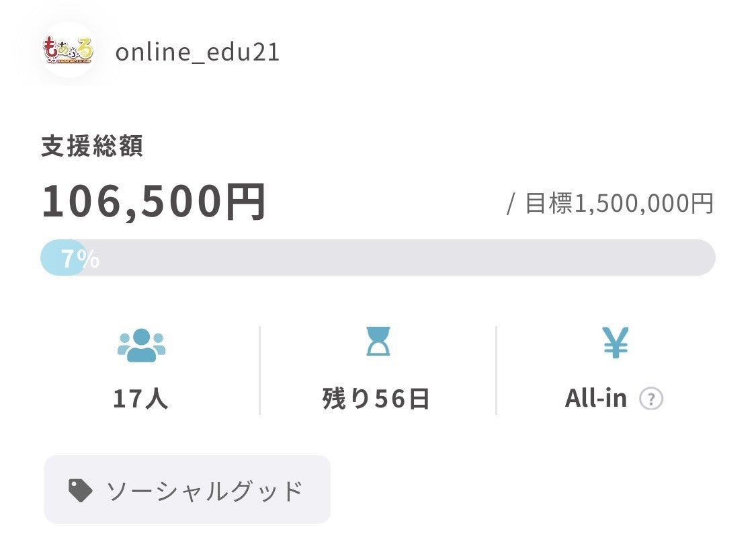Click the 17人 supporter count
Image resolution: width=756 pixels, height=552 pixels.
(x=140, y=399)
